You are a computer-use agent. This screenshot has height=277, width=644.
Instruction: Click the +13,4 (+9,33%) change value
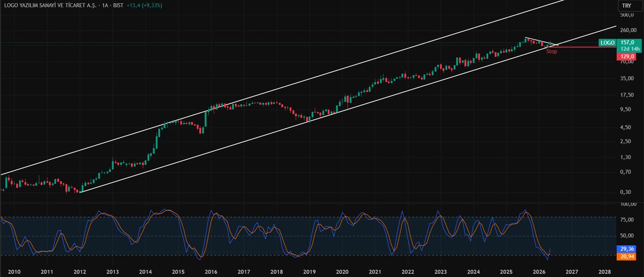[144, 5]
